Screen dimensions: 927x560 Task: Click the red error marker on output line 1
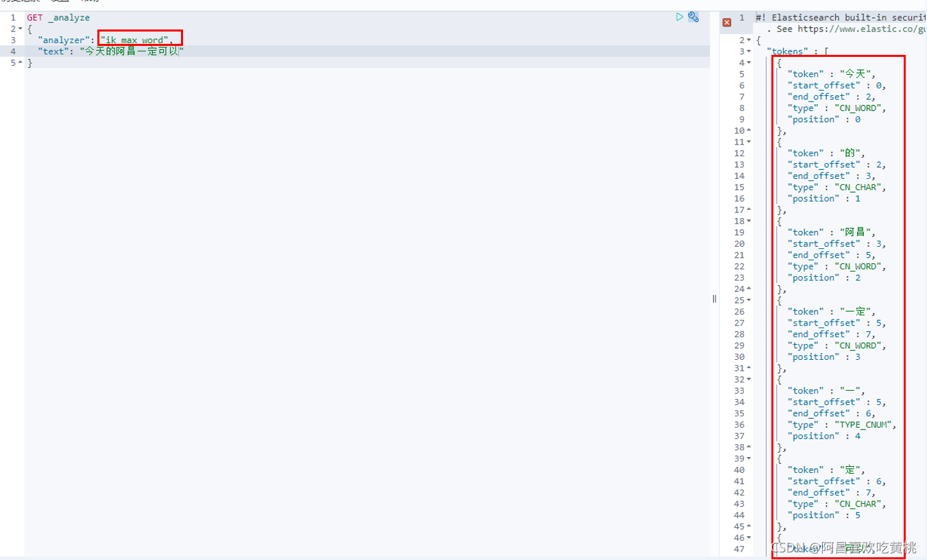click(x=727, y=22)
